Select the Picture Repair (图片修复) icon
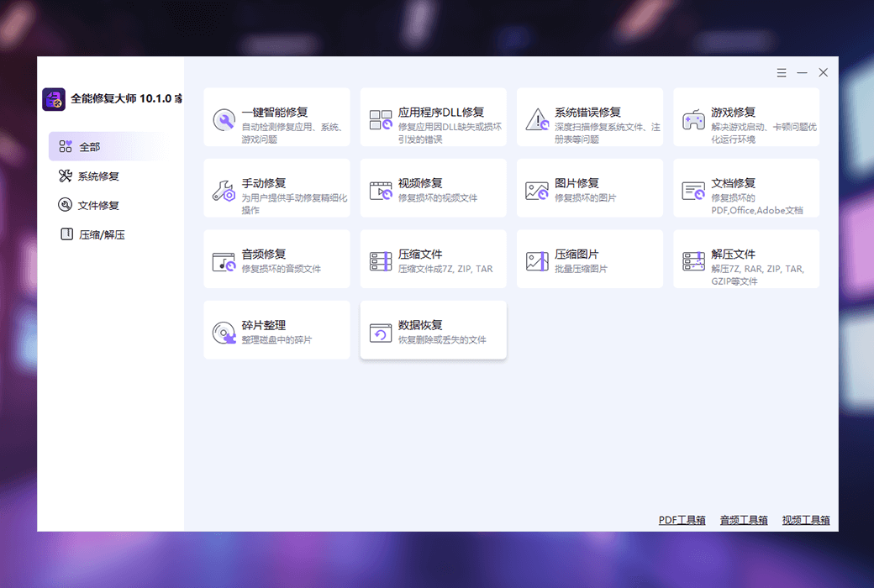The width and height of the screenshot is (874, 588). (x=537, y=191)
